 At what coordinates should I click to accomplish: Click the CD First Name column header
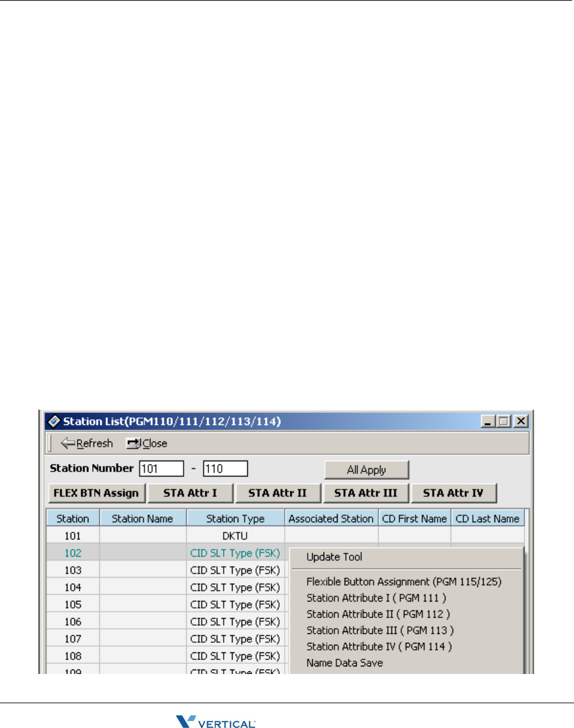tap(414, 518)
